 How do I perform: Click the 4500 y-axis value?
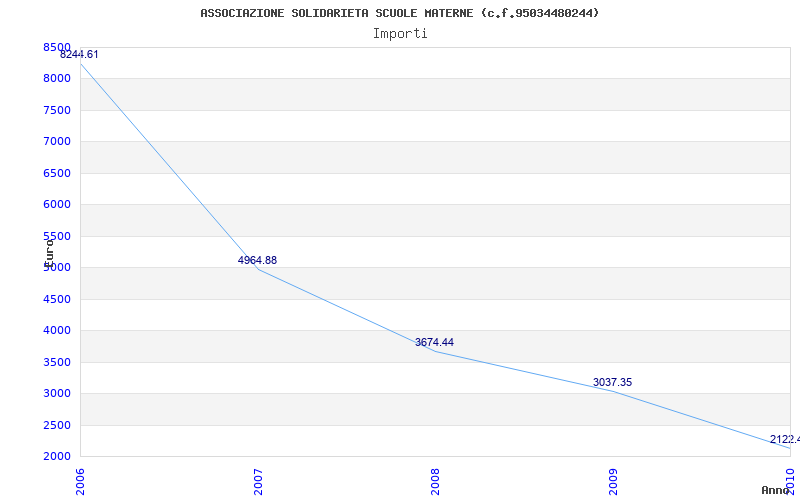pyautogui.click(x=57, y=299)
